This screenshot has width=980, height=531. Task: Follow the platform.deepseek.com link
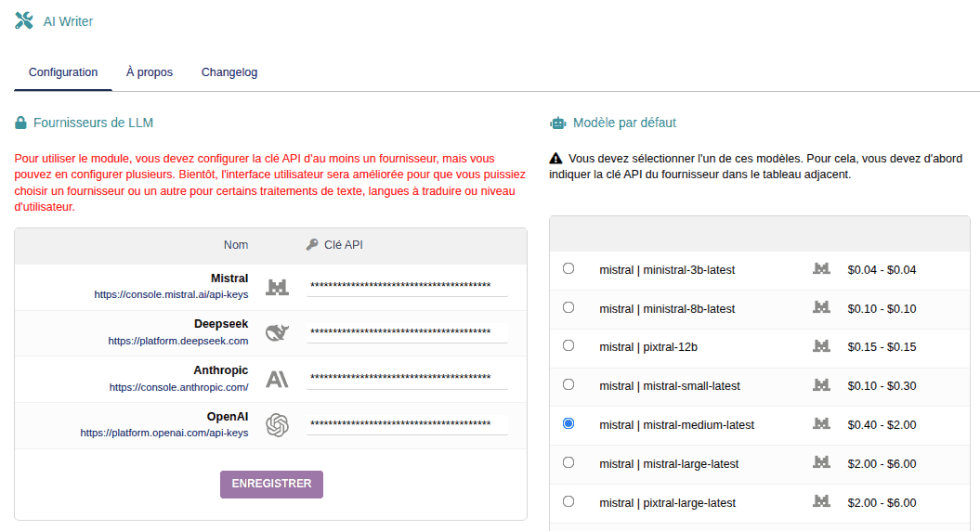pyautogui.click(x=178, y=341)
